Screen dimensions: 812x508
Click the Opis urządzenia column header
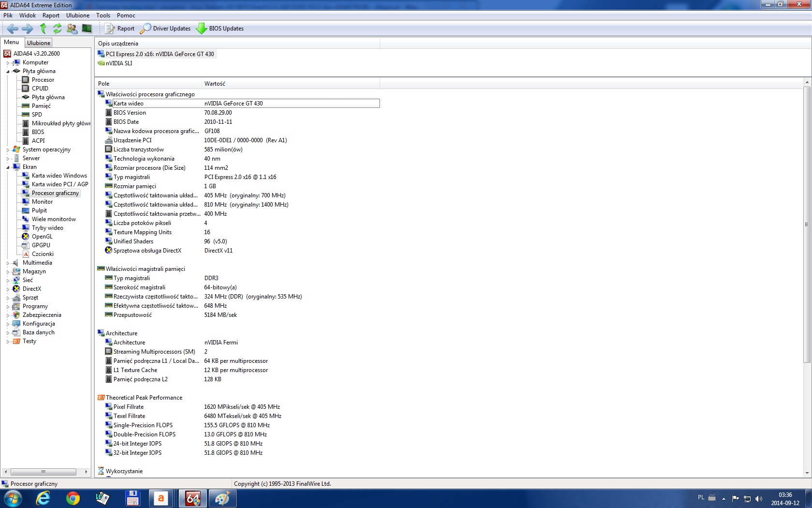[x=237, y=44]
